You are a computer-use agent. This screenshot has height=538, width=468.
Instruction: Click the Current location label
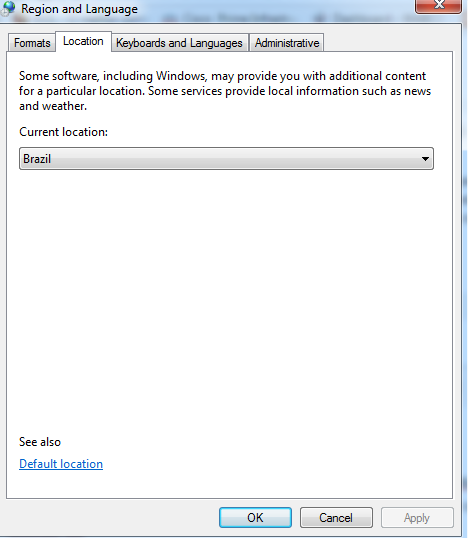click(x=63, y=132)
